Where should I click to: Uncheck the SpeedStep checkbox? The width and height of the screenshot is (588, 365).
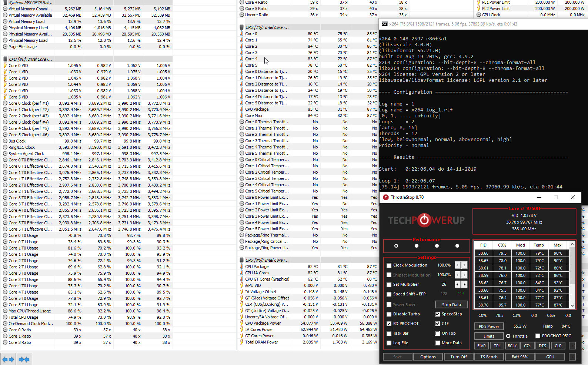click(x=437, y=314)
